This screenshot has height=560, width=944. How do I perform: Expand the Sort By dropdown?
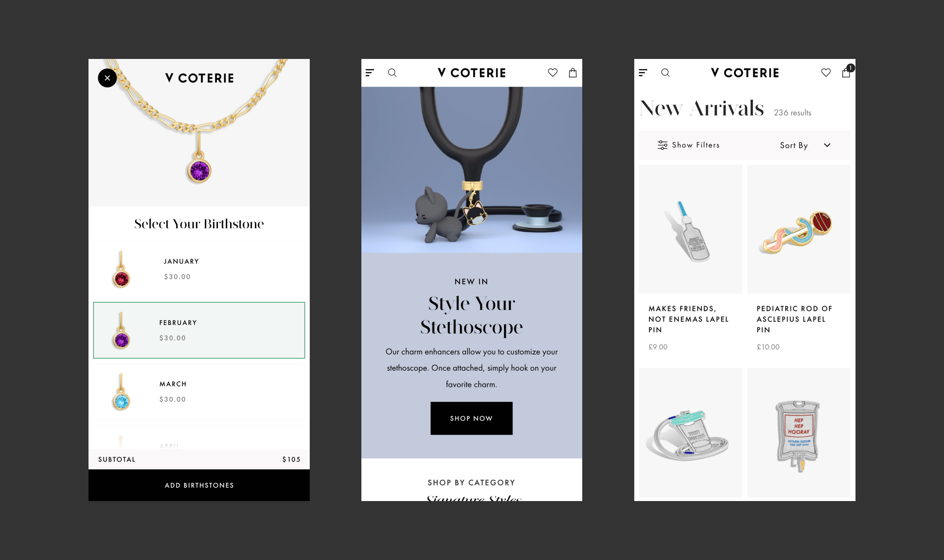805,145
